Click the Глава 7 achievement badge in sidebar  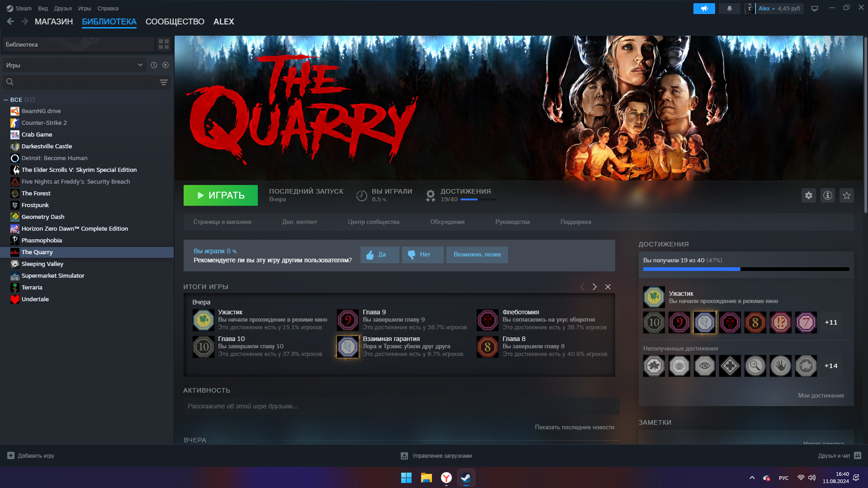(x=806, y=322)
